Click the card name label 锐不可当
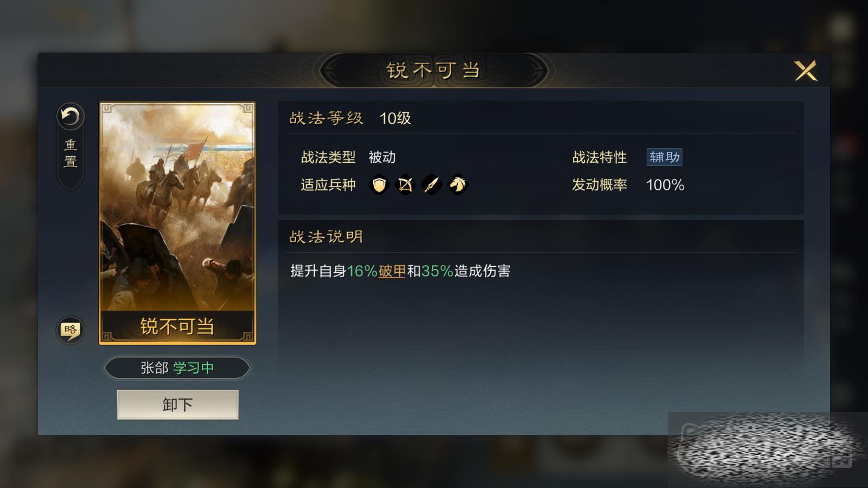868x488 pixels. pos(177,326)
